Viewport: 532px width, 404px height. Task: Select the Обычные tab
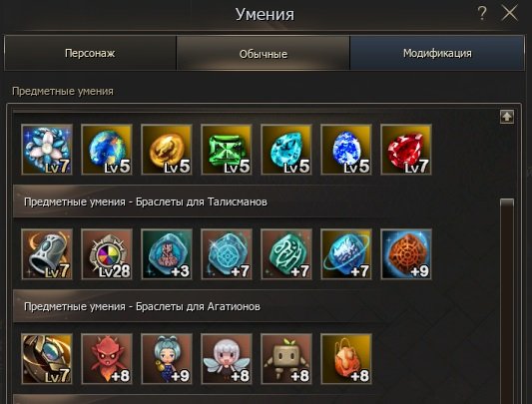tap(263, 53)
